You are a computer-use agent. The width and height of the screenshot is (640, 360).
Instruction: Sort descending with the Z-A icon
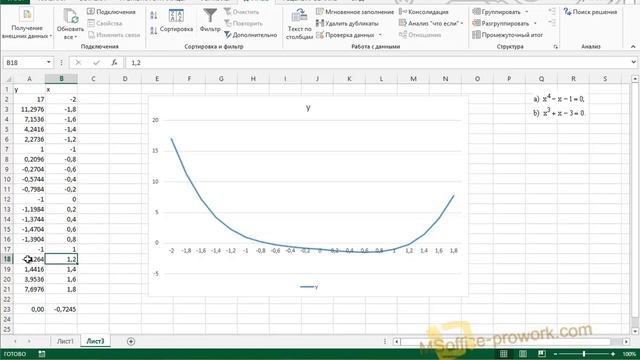pyautogui.click(x=154, y=30)
